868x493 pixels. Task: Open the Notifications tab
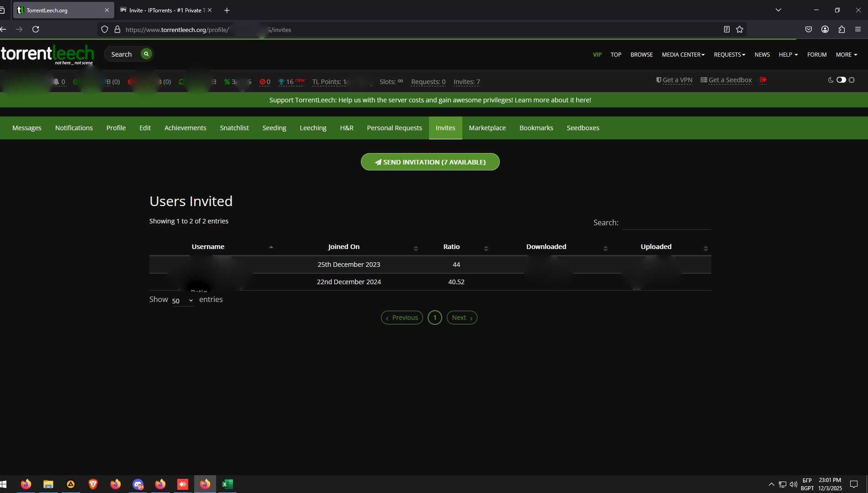coord(74,128)
